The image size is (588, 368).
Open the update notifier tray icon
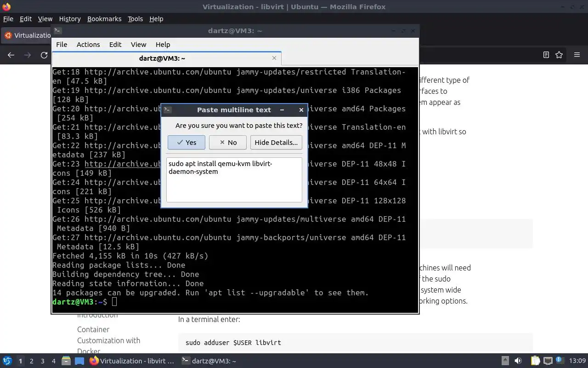pos(560,360)
